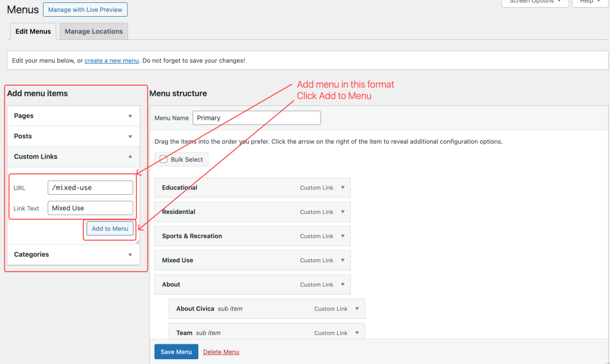Select the Edit Menus tab
Screen dimensions: 610x364
(x=33, y=32)
